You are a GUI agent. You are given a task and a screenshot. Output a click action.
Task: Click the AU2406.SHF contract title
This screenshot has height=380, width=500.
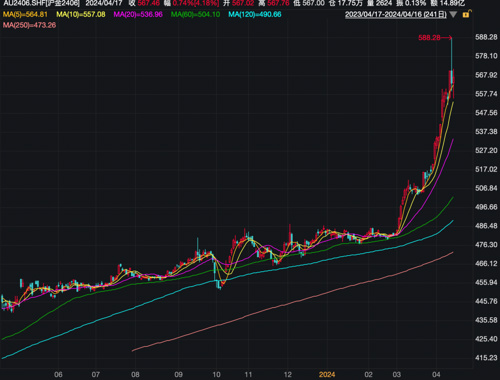coord(41,3)
